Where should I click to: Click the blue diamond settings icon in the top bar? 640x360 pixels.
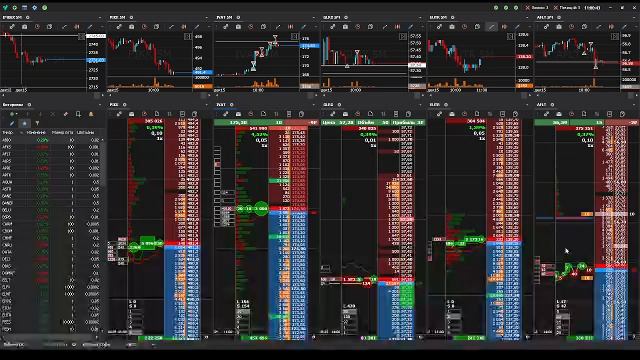pos(35,7)
